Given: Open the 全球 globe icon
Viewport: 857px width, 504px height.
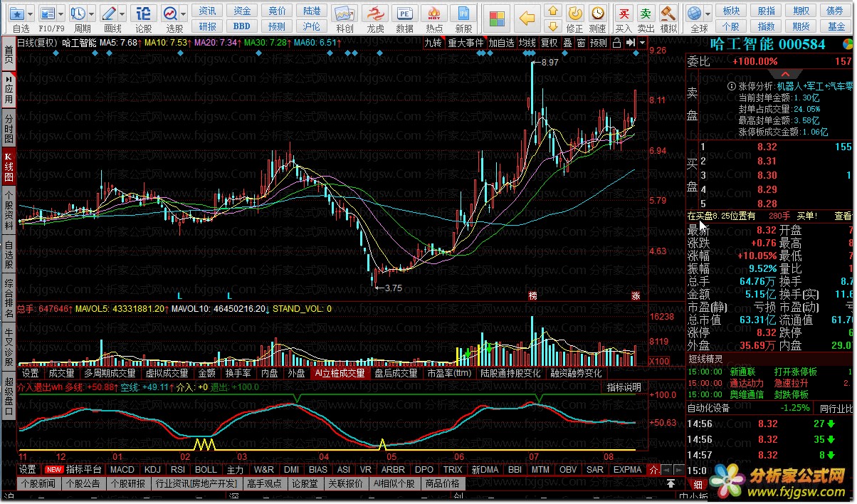Looking at the screenshot, I should tap(695, 13).
